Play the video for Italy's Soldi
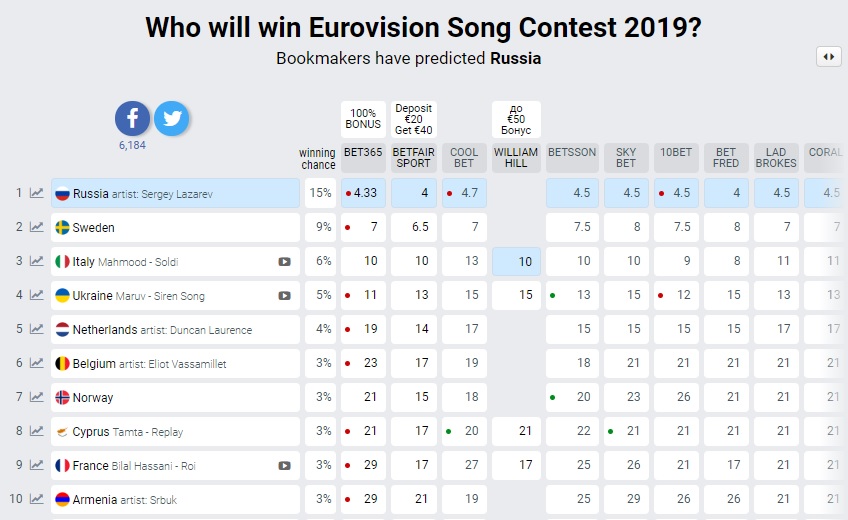 (284, 262)
